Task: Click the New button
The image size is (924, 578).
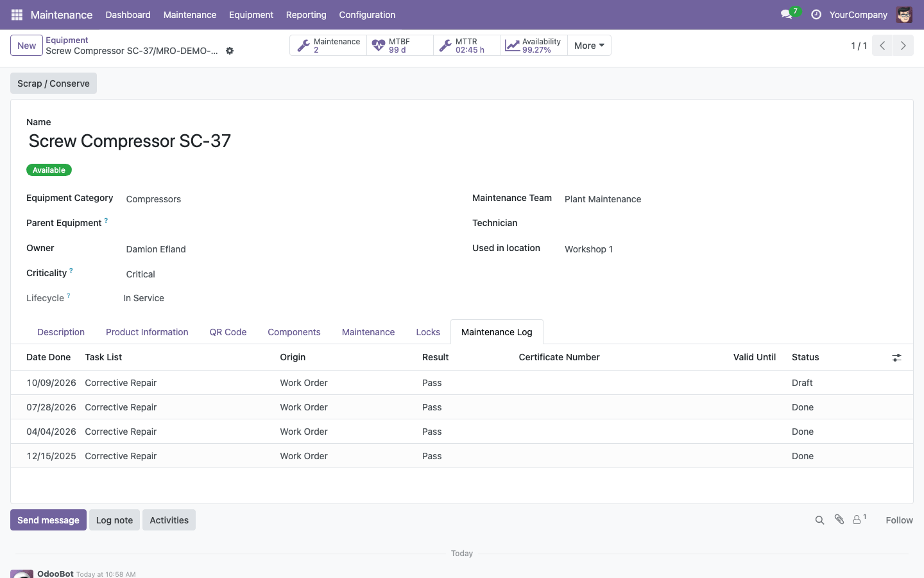Action: coord(27,46)
